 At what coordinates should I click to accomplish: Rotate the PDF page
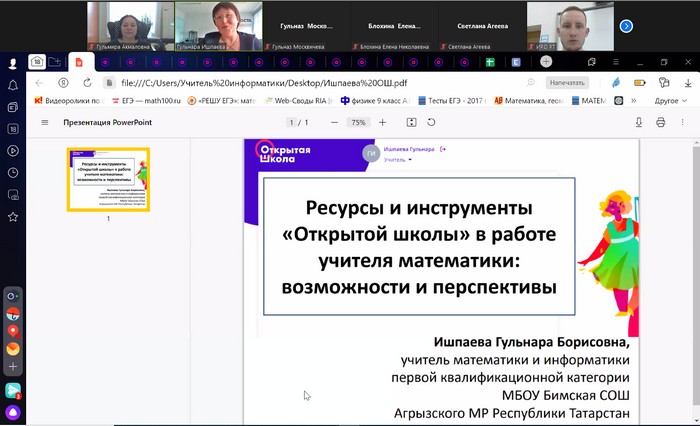pyautogui.click(x=431, y=122)
